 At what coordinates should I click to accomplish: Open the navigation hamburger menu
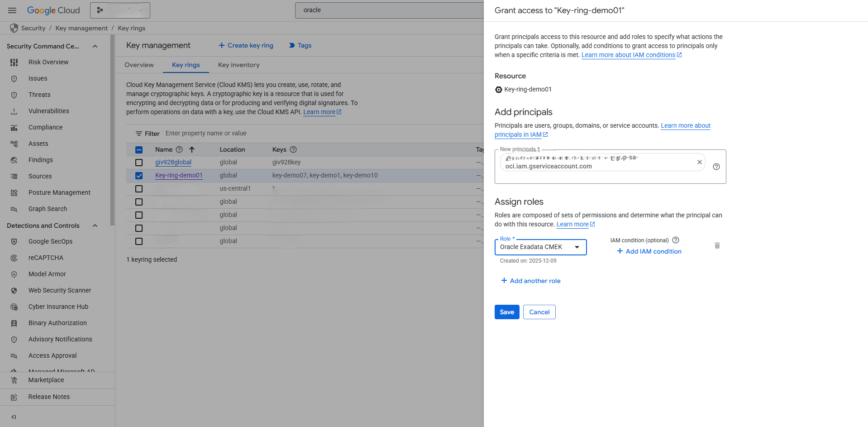pyautogui.click(x=12, y=10)
